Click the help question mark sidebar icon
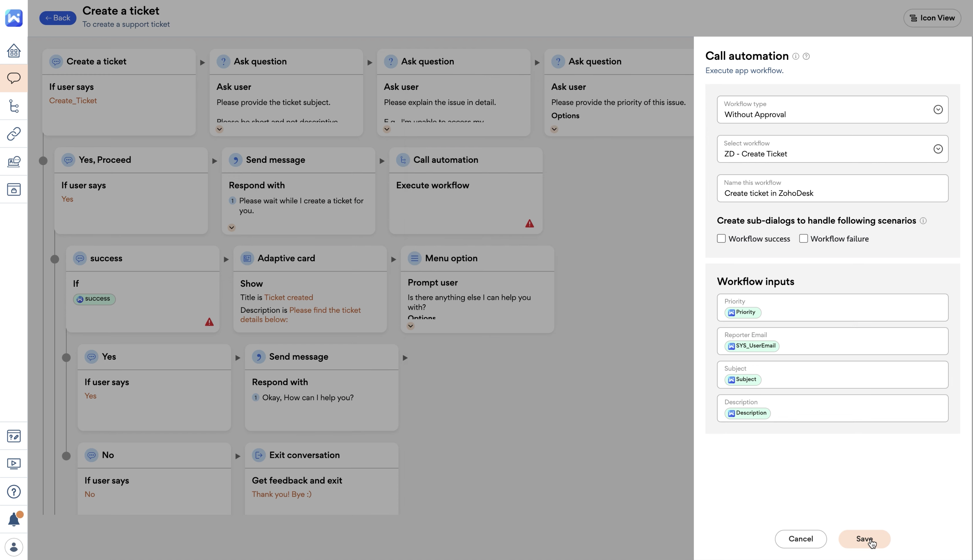The width and height of the screenshot is (973, 560). [14, 491]
